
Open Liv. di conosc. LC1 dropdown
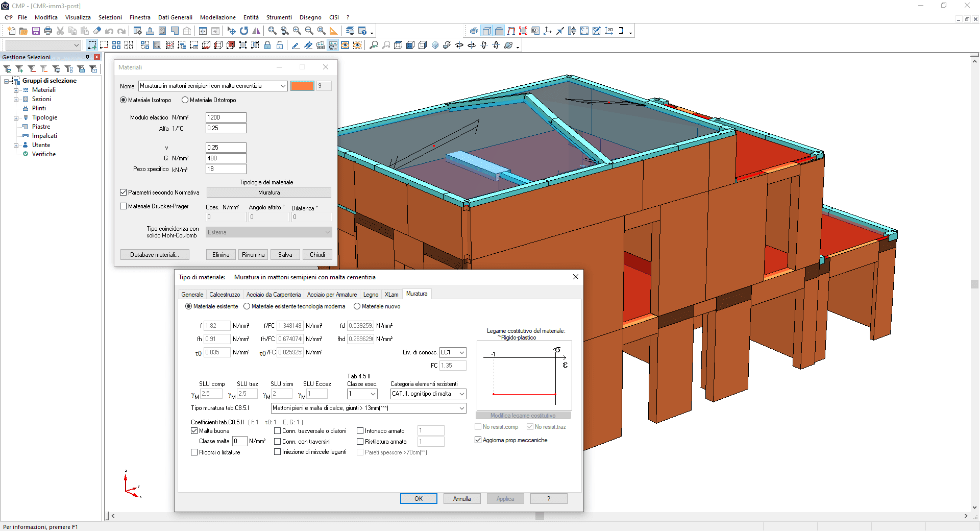pos(461,352)
